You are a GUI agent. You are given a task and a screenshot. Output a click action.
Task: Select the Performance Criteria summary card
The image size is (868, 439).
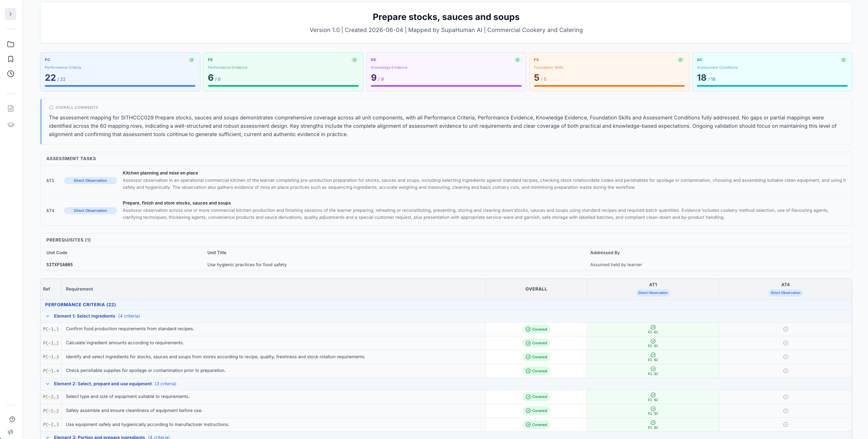click(120, 72)
